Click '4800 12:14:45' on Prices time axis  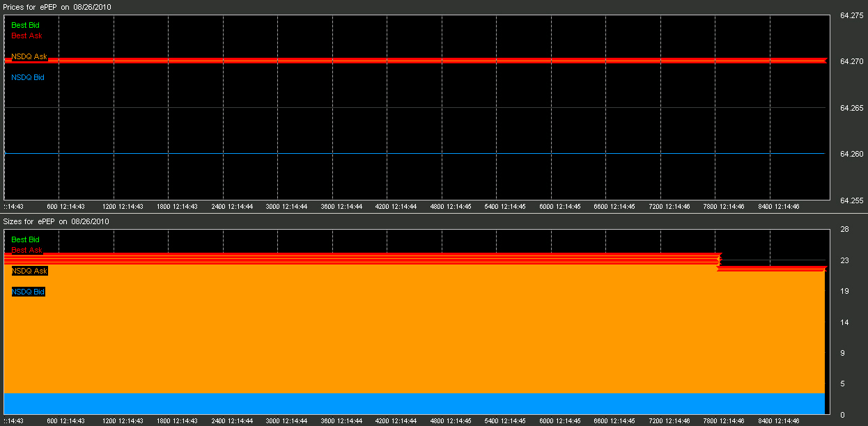point(451,207)
